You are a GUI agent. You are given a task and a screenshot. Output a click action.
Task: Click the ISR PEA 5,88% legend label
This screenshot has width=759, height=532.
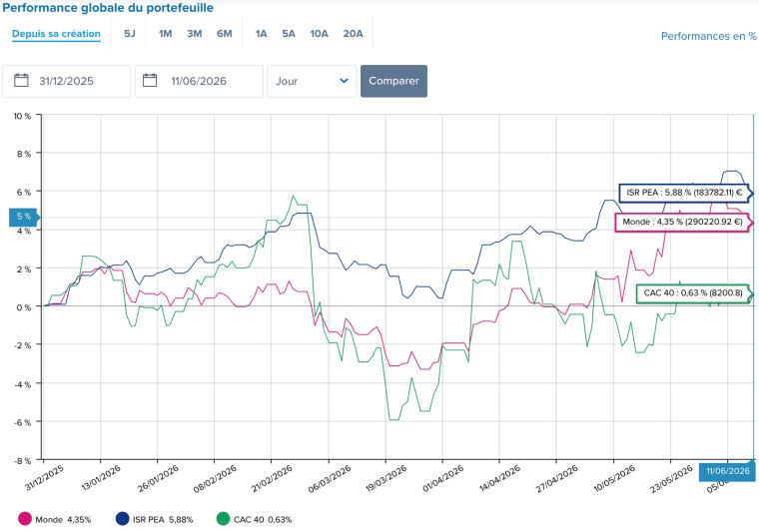(x=163, y=520)
